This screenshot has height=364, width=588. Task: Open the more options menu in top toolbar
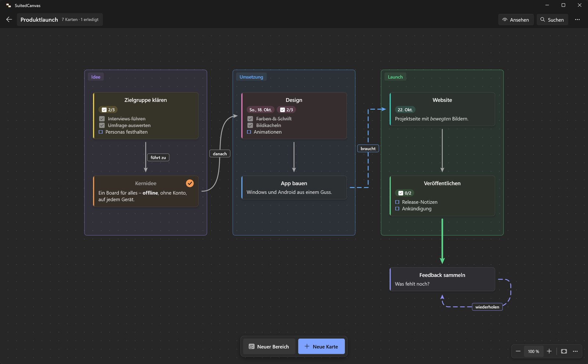tap(577, 19)
